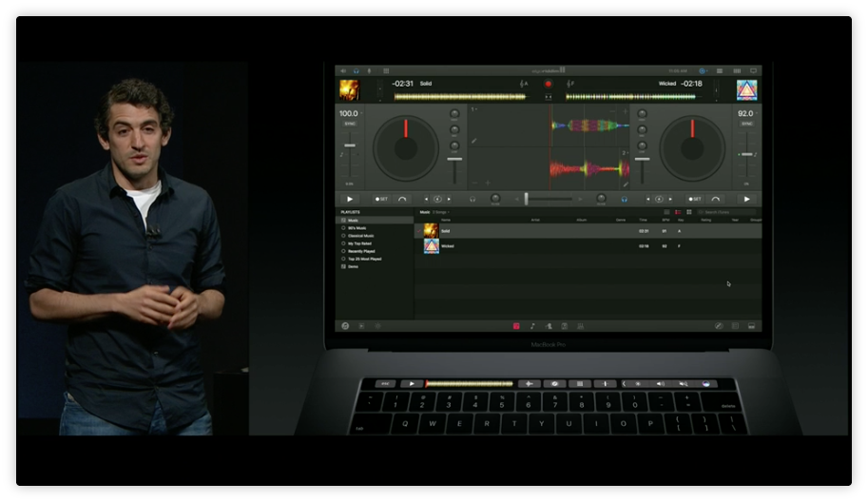
Task: Click the right deck jog wheel
Action: pos(692,148)
